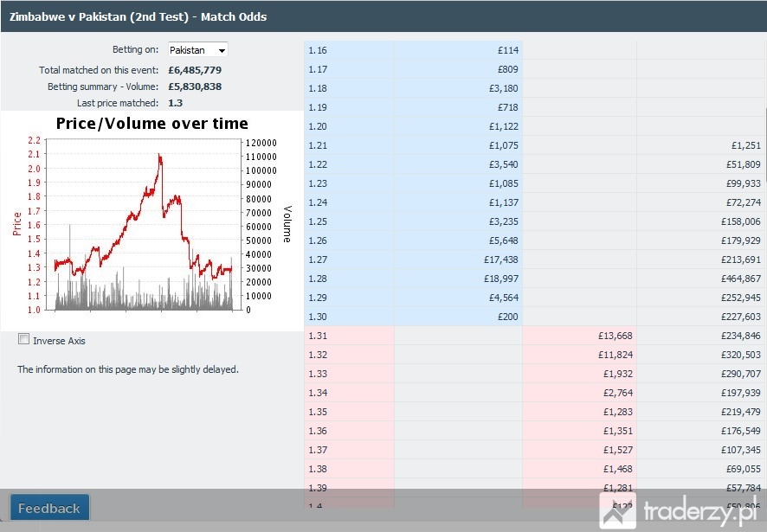Viewport: 767px width, 532px height.
Task: Open the Feedback button
Action: click(x=49, y=508)
